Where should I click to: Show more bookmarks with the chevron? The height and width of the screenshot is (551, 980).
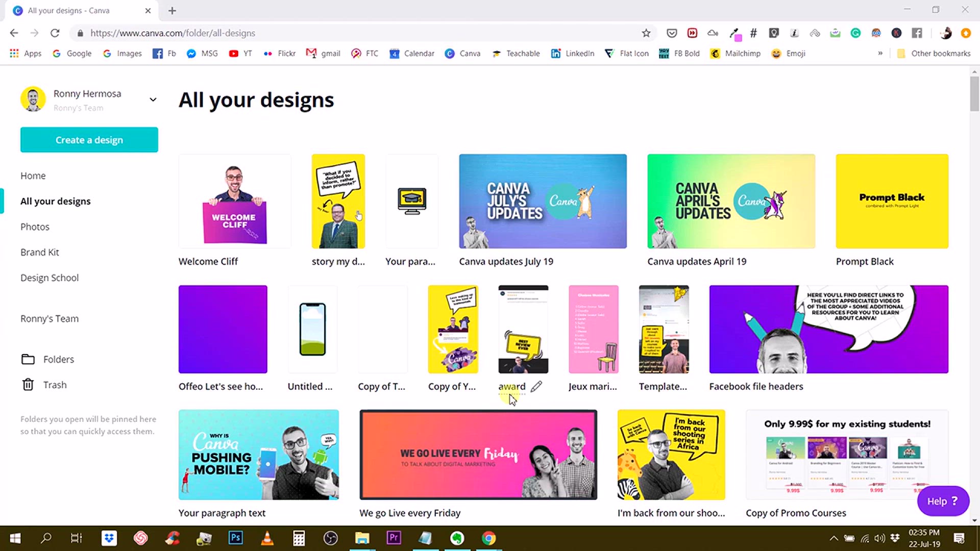pyautogui.click(x=880, y=53)
